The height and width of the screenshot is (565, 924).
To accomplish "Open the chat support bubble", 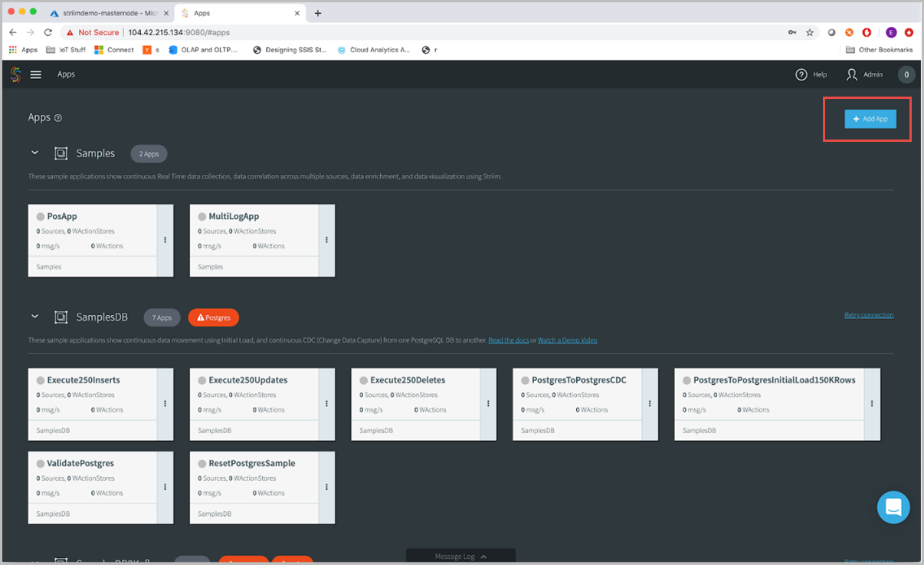I will 893,508.
